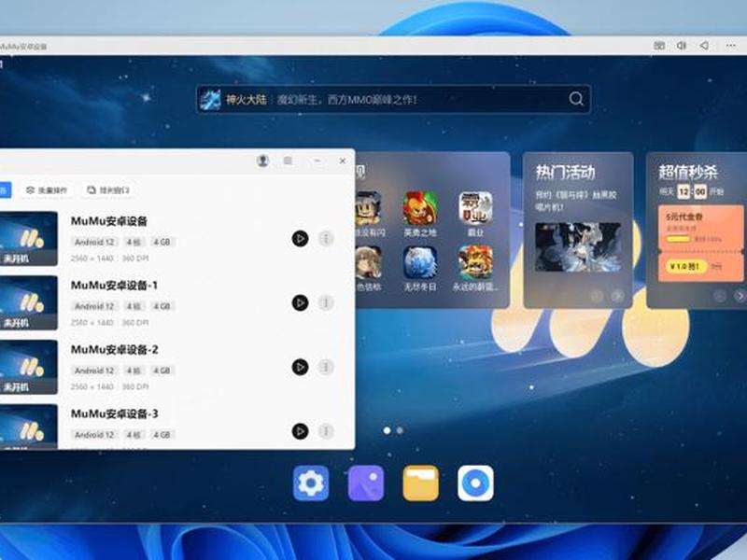Image resolution: width=747 pixels, height=560 pixels.
Task: Click the 2560 × 1440 resolution under MuMu安卓设备
Action: [92, 259]
